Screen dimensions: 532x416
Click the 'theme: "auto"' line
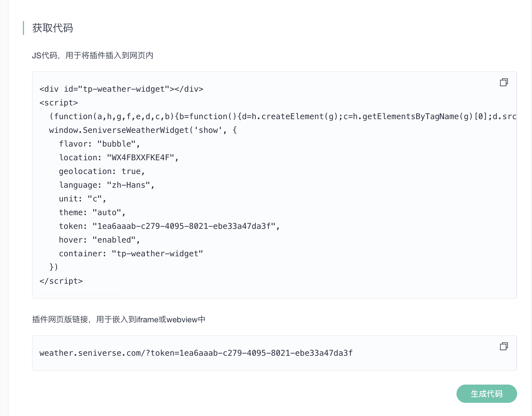pos(92,213)
